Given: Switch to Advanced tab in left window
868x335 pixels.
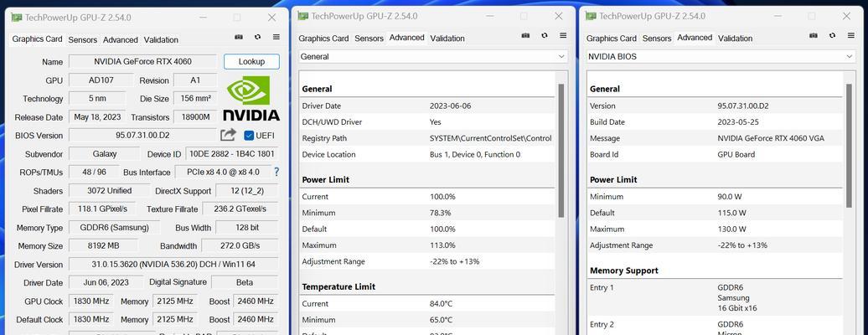Looking at the screenshot, I should tap(120, 40).
